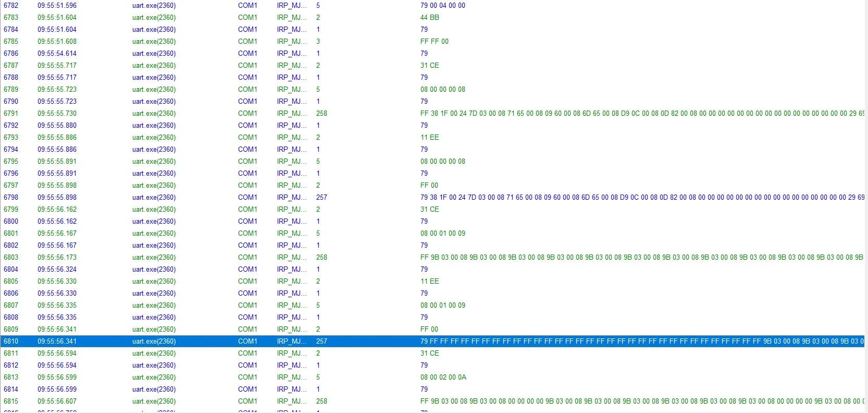
Task: Click '08 00 01 00 09' in row 6801
Action: pos(443,234)
